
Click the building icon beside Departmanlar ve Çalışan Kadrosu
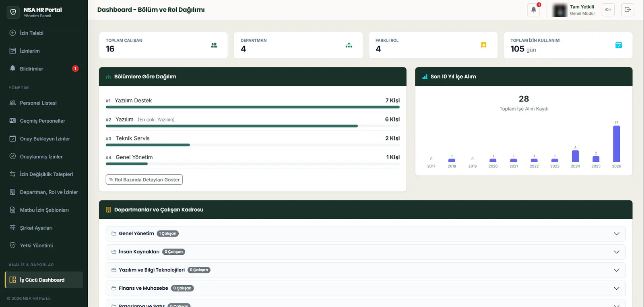click(x=108, y=210)
